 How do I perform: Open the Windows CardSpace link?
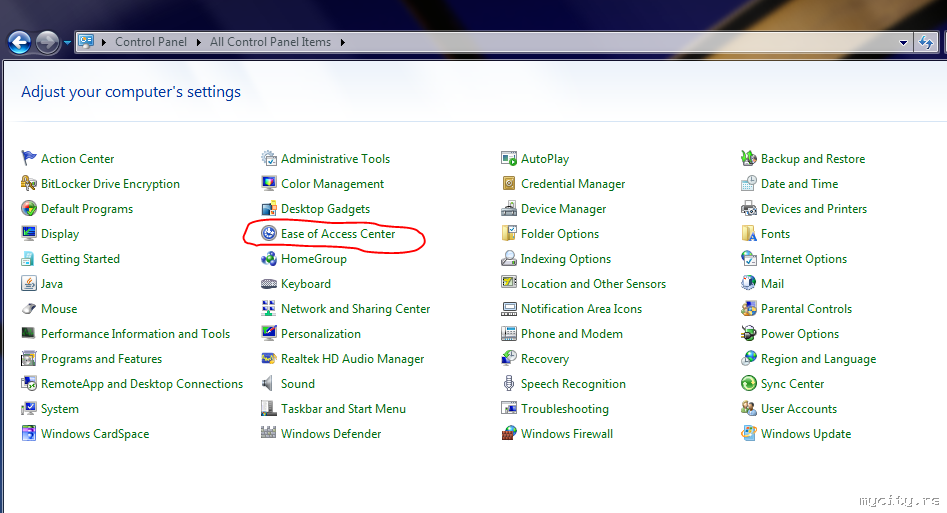95,434
